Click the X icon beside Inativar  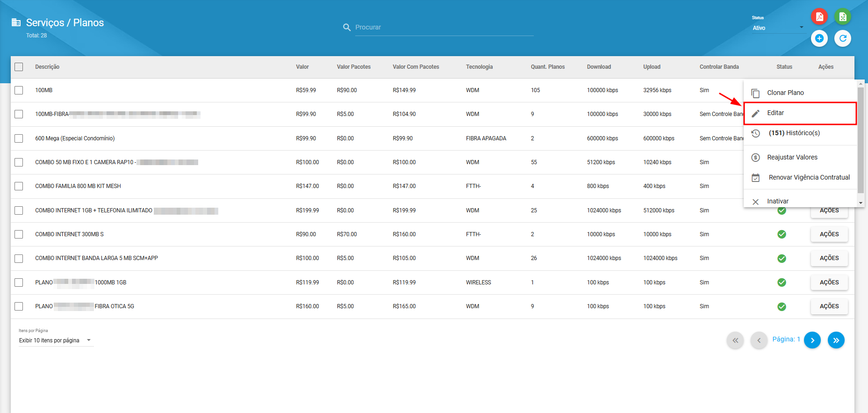pyautogui.click(x=755, y=202)
